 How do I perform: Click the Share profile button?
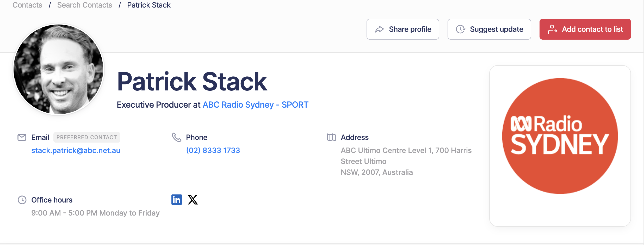pyautogui.click(x=403, y=29)
